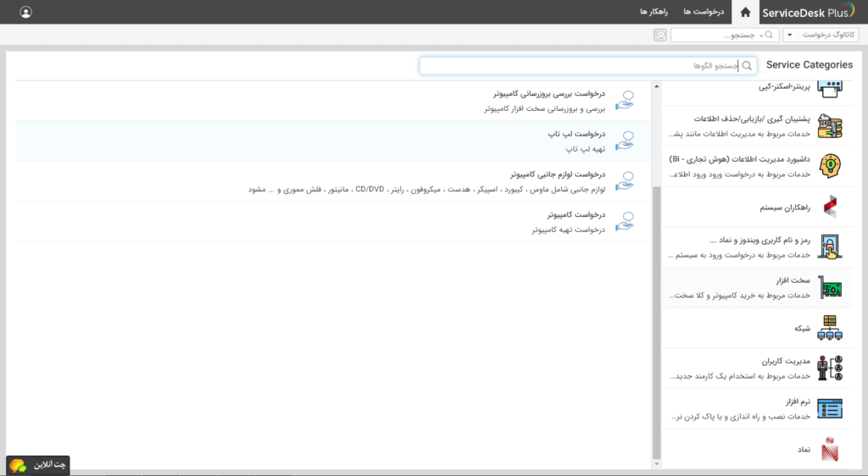Select نماد category title

point(804,450)
